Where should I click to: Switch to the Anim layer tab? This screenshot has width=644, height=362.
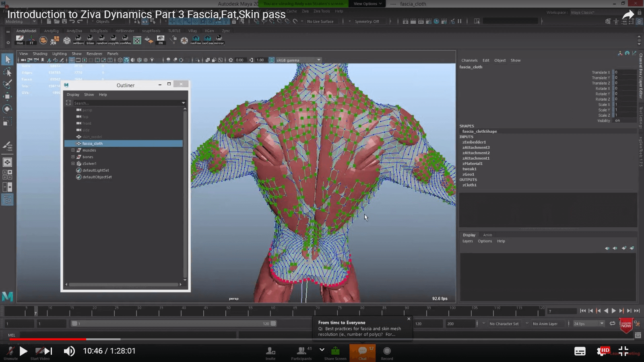coord(487,235)
